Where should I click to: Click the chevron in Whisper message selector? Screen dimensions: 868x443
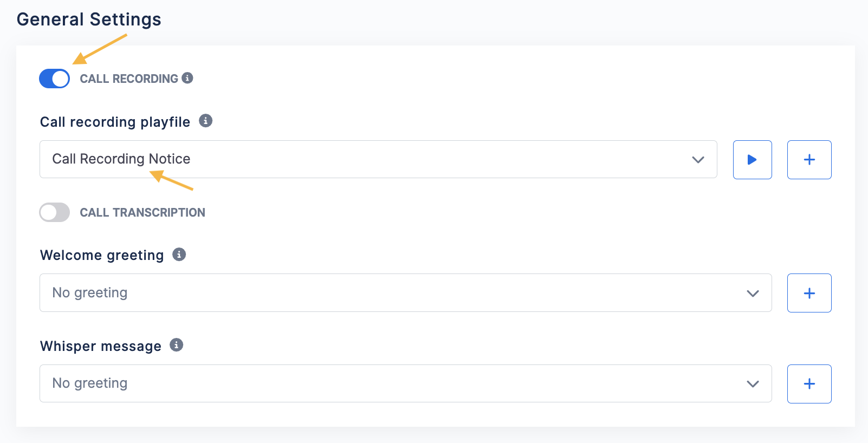point(753,384)
